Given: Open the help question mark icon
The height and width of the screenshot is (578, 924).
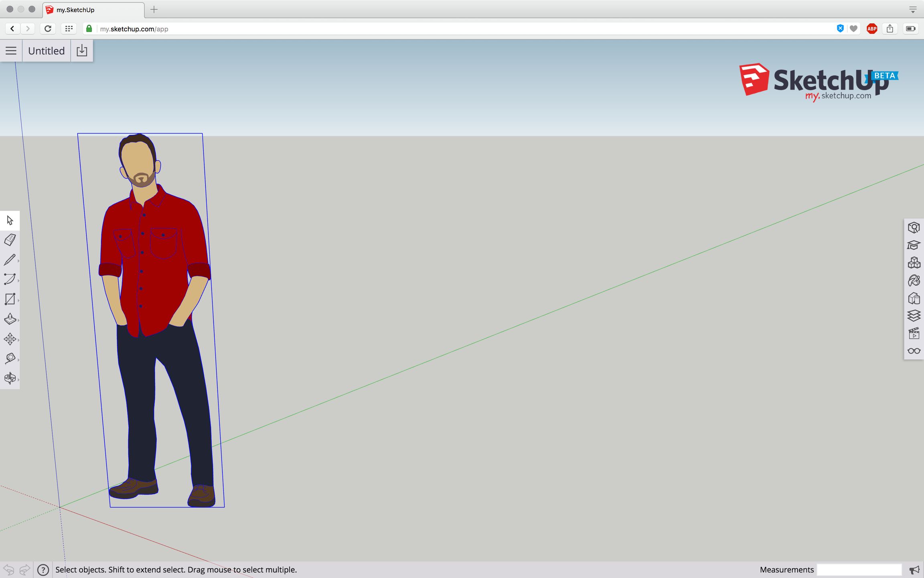Looking at the screenshot, I should (43, 570).
